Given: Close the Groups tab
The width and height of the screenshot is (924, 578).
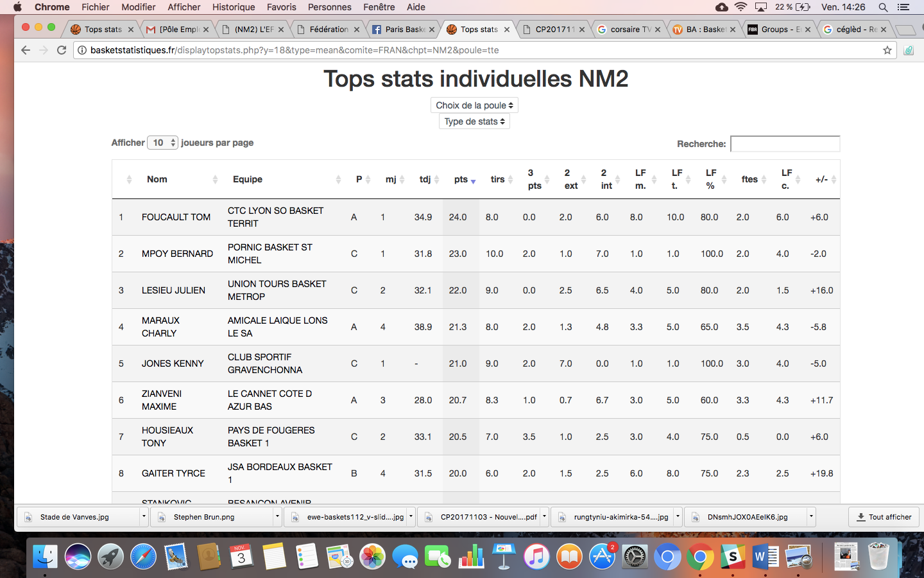Looking at the screenshot, I should pyautogui.click(x=808, y=30).
